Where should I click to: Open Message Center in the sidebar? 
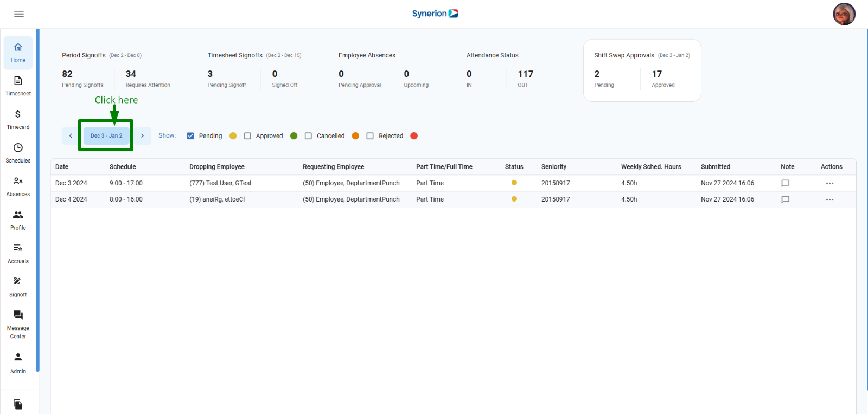[x=18, y=325]
